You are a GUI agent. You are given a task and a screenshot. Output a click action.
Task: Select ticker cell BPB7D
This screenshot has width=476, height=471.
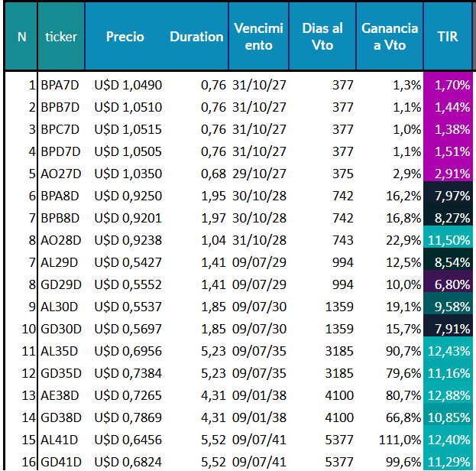(x=60, y=107)
